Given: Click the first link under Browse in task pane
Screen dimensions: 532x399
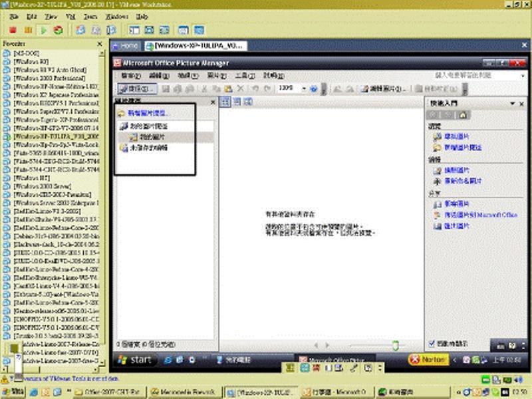Looking at the screenshot, I should click(457, 136).
